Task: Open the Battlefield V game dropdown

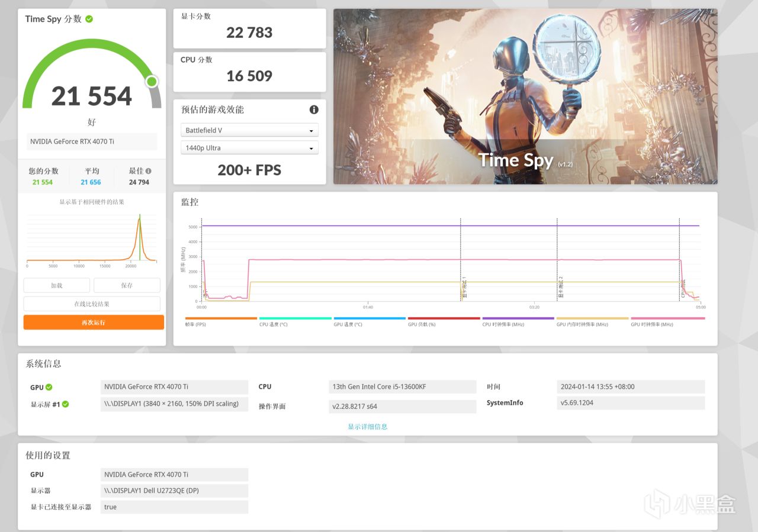Action: [x=249, y=130]
